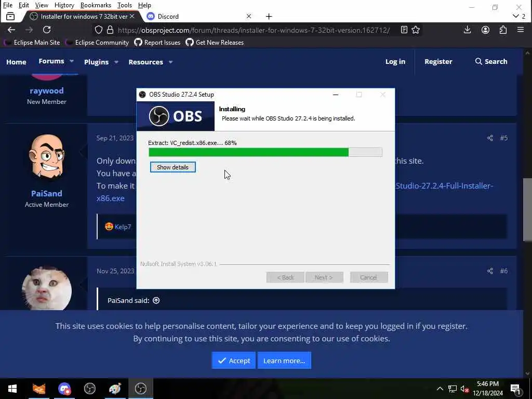Open the Edit menu
532x399 pixels.
[x=24, y=5]
